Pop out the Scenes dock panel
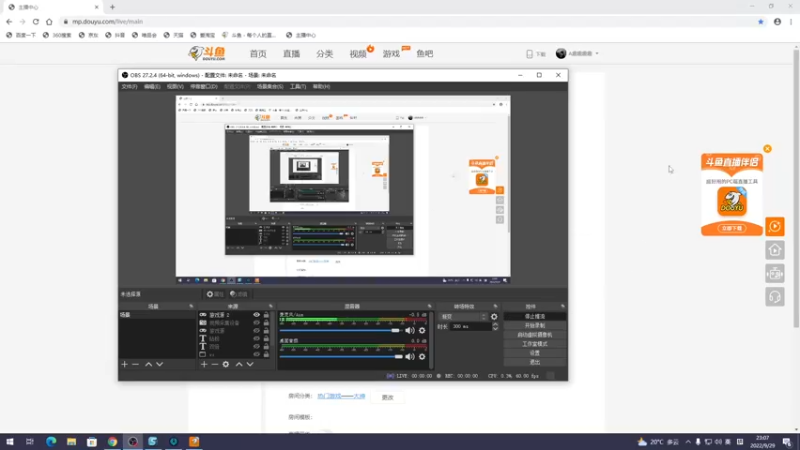Screen dimensions: 800x450 click(x=191, y=306)
